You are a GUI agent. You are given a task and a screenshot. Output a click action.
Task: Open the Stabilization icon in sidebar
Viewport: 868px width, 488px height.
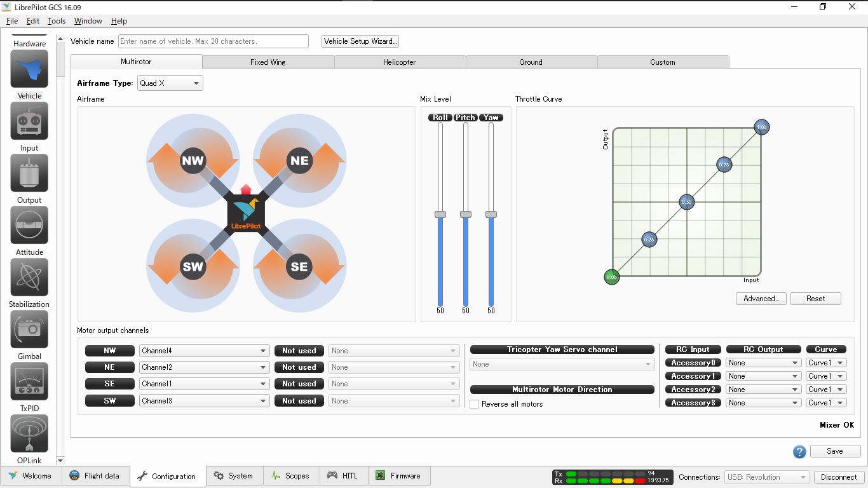pos(29,277)
